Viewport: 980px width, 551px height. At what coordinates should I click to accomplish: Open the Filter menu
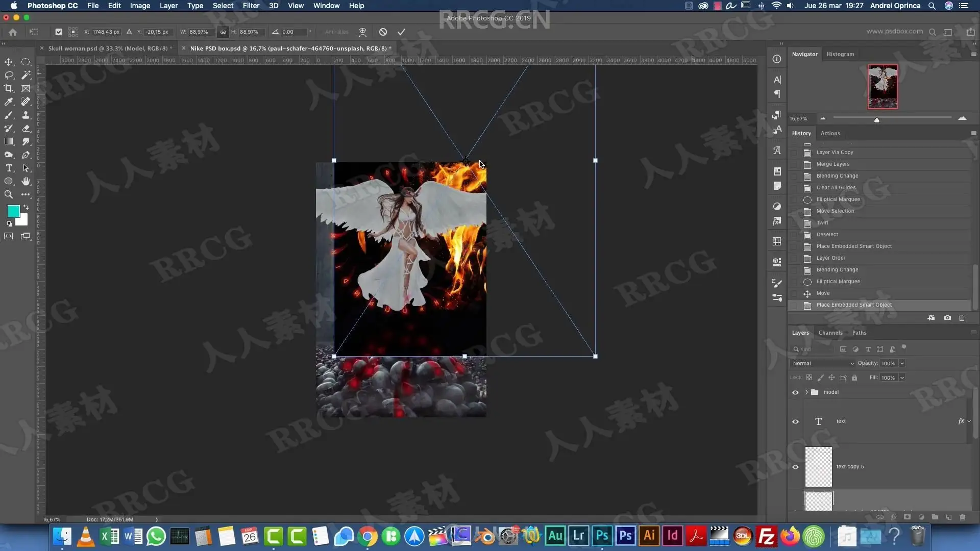click(x=251, y=6)
